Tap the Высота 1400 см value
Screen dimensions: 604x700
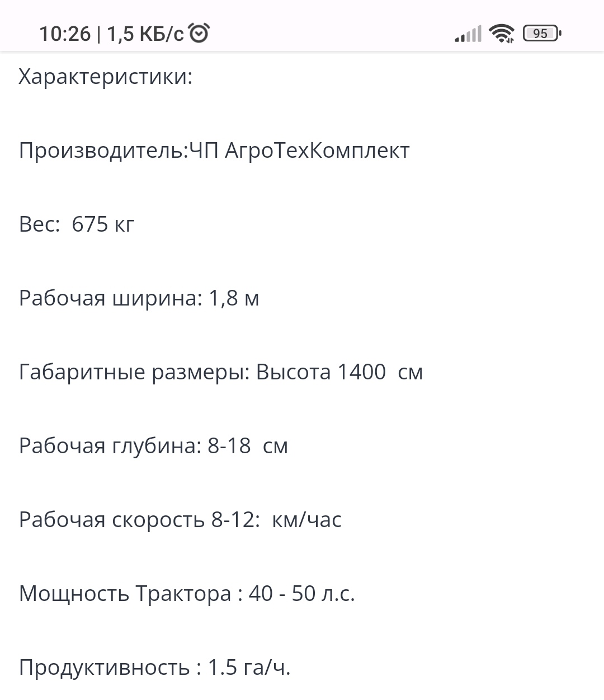pyautogui.click(x=339, y=372)
